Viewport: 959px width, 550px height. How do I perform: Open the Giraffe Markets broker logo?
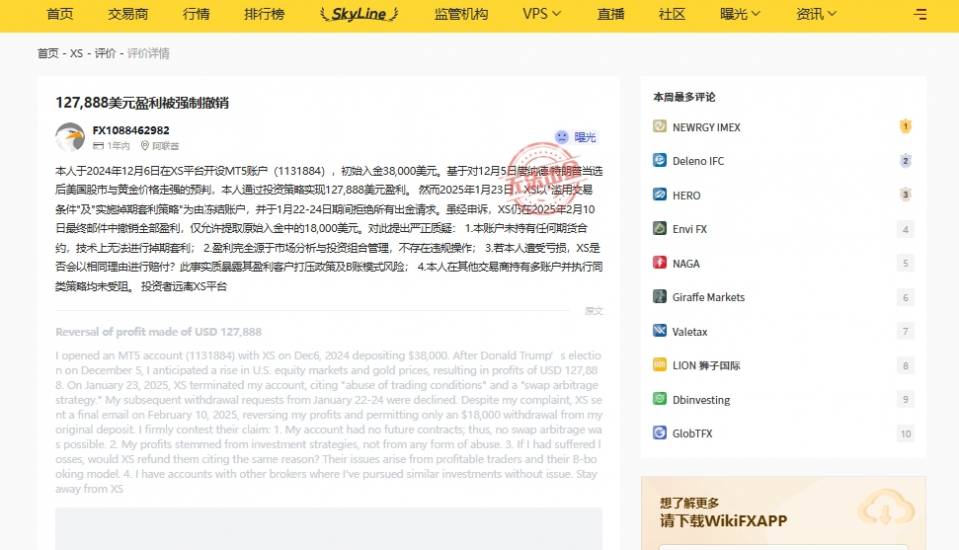659,297
